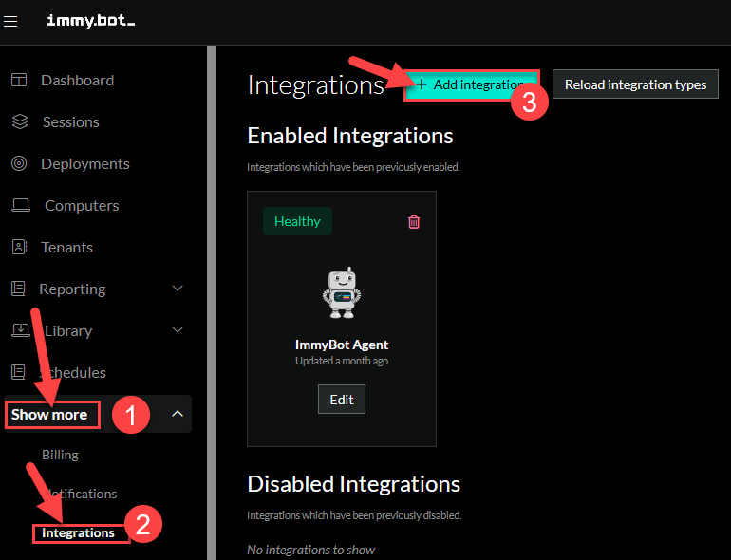Click the Tenants icon in sidebar
Screen dimensions: 731x560
(x=19, y=248)
